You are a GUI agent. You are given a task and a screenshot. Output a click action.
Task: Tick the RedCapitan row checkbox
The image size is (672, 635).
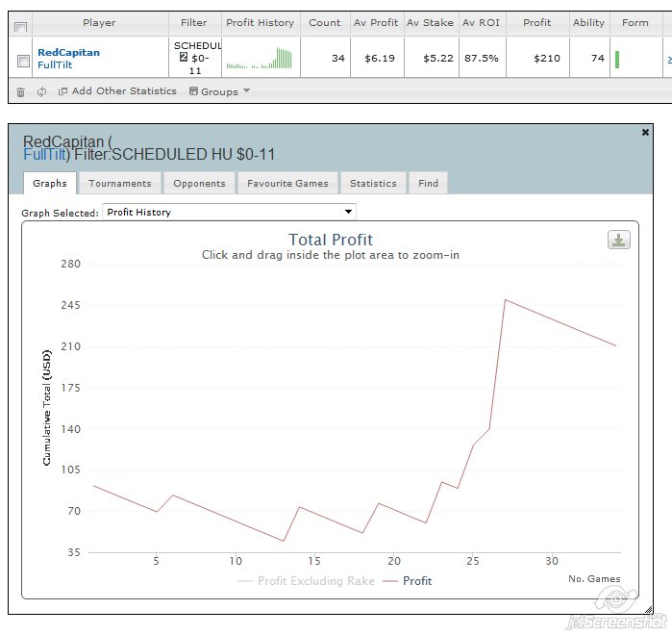click(x=23, y=61)
